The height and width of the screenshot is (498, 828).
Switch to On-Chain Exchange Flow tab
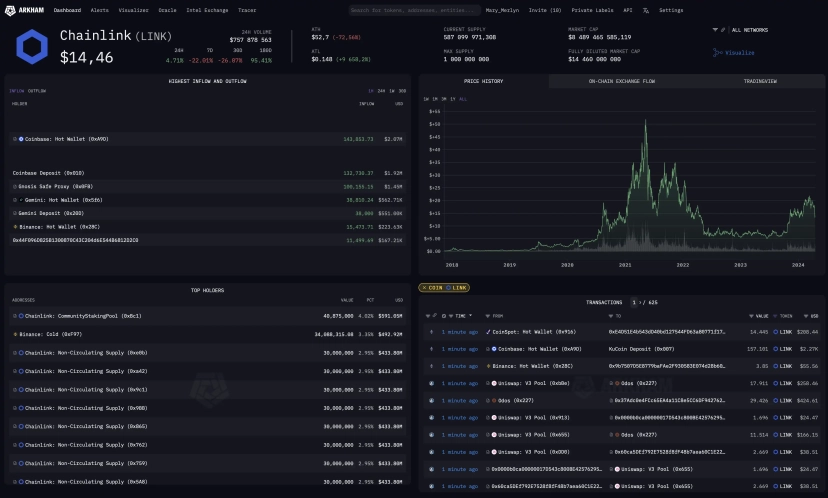tap(621, 80)
